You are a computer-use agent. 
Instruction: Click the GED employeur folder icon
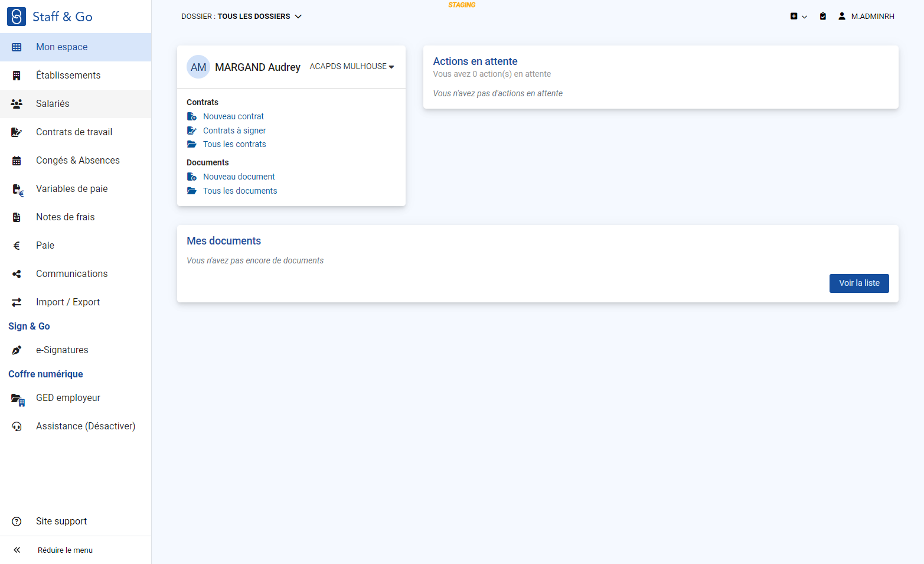(x=18, y=399)
